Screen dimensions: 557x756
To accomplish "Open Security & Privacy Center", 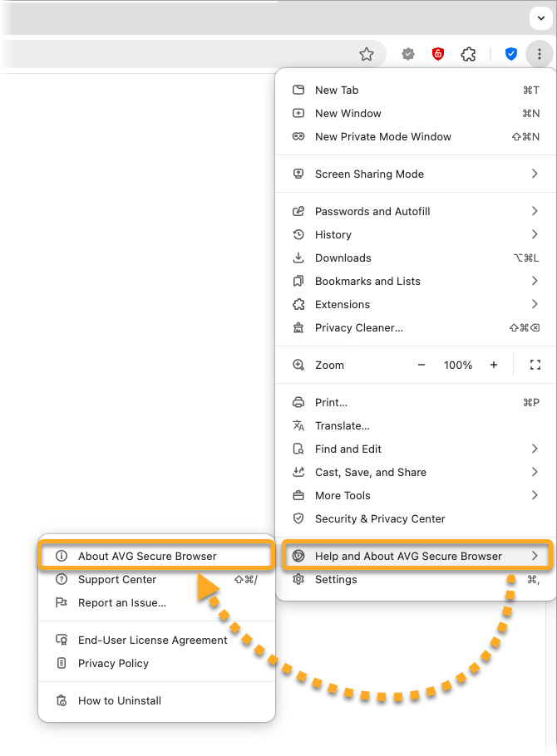I will [x=380, y=518].
